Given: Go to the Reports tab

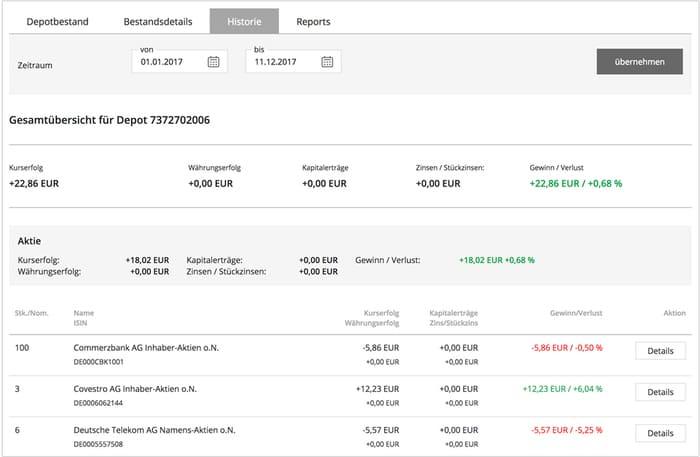Looking at the screenshot, I should point(313,21).
